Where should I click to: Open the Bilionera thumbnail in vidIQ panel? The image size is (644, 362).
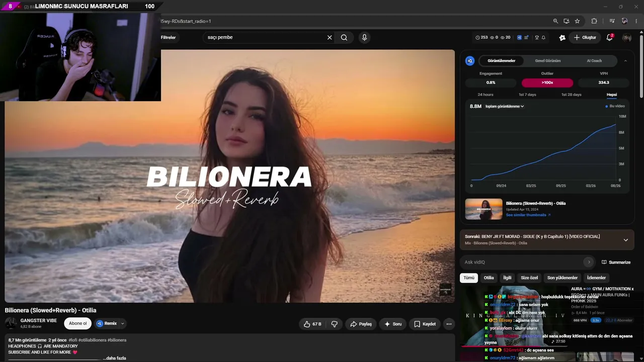pos(484,209)
